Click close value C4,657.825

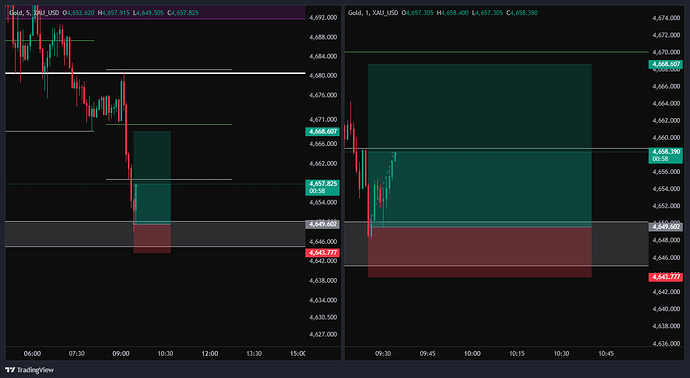[x=183, y=13]
